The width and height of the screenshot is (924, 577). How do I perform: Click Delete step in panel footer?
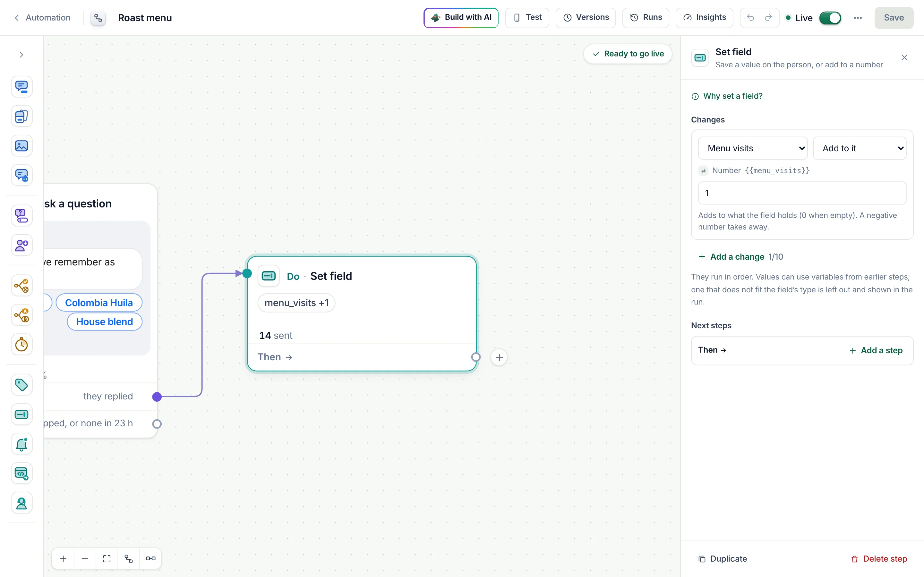(879, 559)
